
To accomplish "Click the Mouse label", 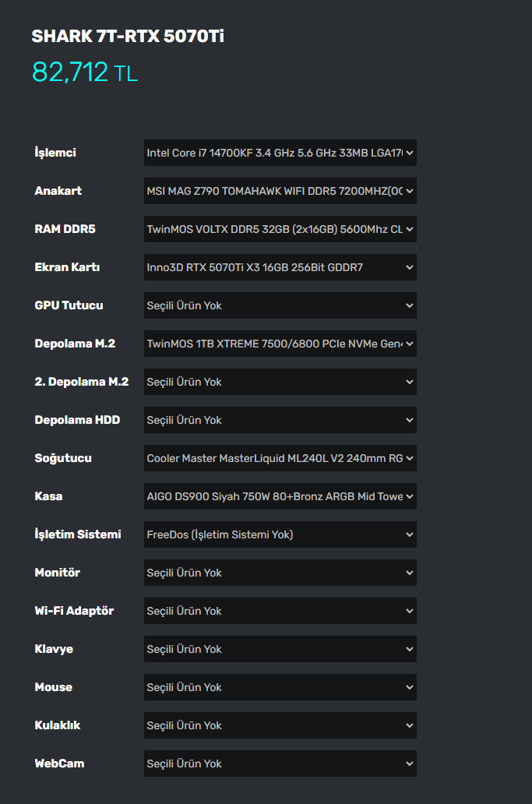I will (x=53, y=688).
